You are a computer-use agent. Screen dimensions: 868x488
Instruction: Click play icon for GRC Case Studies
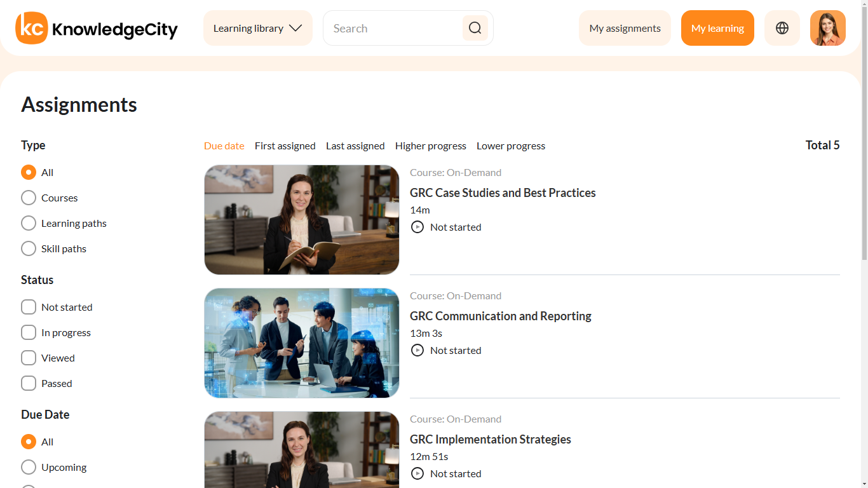pyautogui.click(x=417, y=227)
